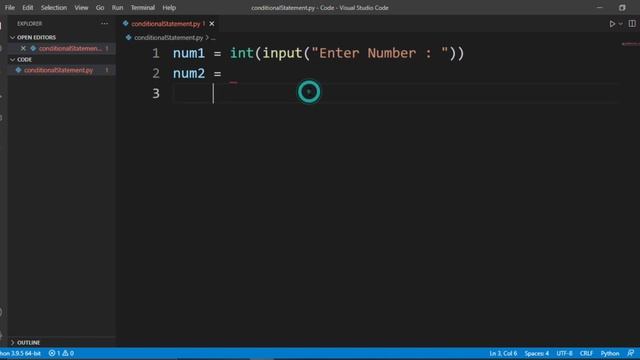Select conditionalStatement.py in Open Editors

point(70,49)
